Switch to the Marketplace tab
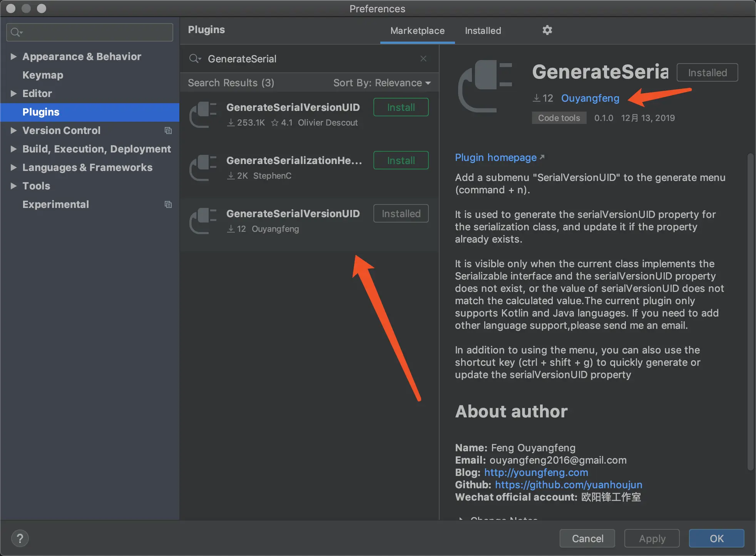 (417, 31)
